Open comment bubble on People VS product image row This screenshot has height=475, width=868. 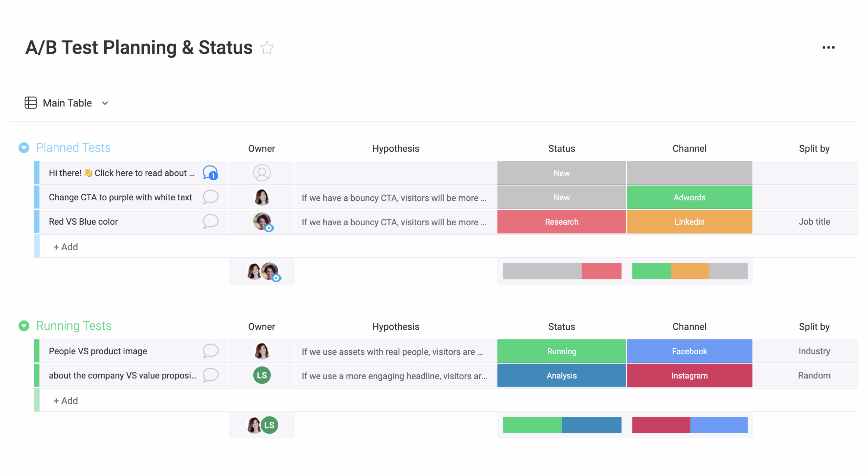211,351
